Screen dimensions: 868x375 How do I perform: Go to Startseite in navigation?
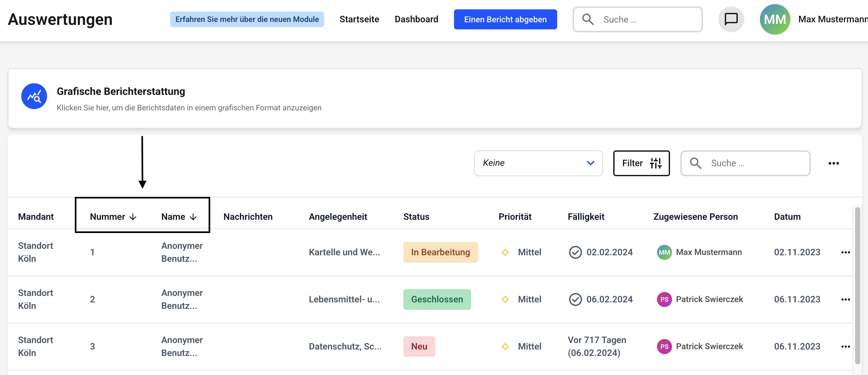359,19
